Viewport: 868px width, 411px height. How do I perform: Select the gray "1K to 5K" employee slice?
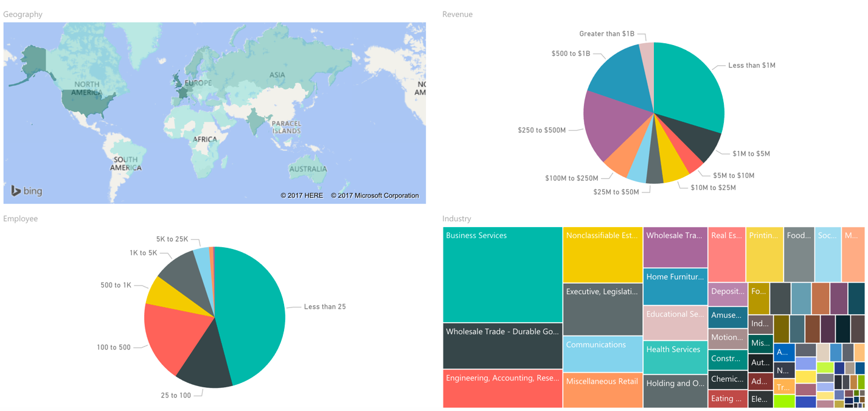point(179,271)
